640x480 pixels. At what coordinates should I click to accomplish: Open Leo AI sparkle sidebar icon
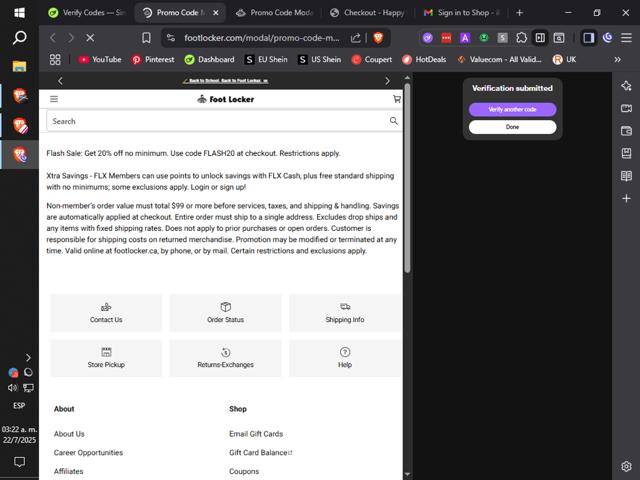(626, 86)
